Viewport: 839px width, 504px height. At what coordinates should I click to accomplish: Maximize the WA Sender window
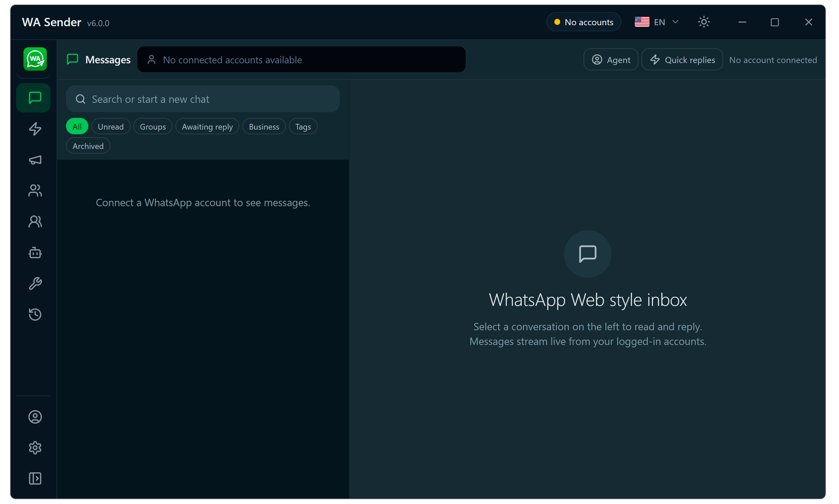click(x=775, y=22)
